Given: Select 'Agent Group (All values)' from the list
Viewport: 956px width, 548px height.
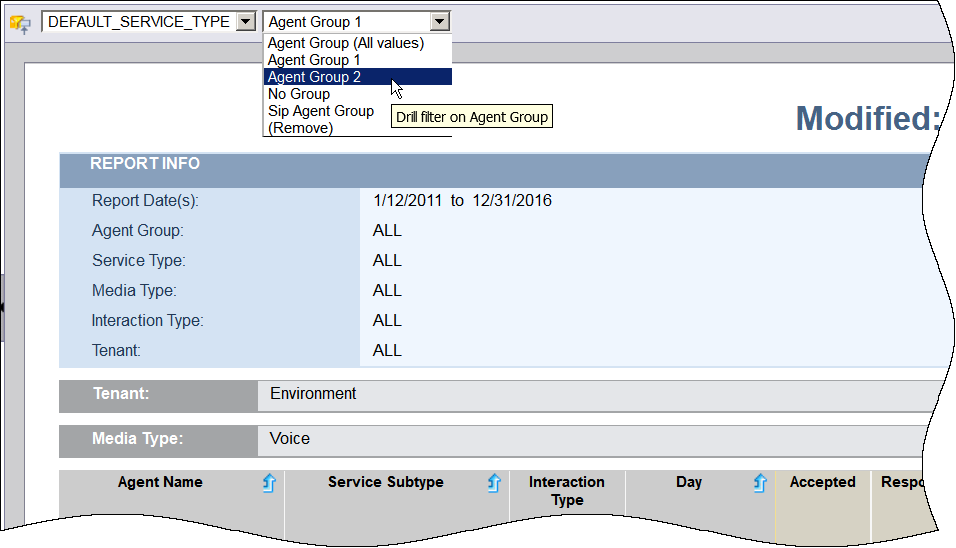Looking at the screenshot, I should click(x=346, y=43).
